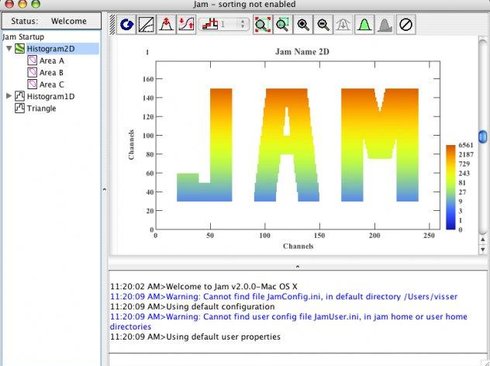Click the auto-scale counts peak icon
The image size is (490, 366).
(166, 24)
